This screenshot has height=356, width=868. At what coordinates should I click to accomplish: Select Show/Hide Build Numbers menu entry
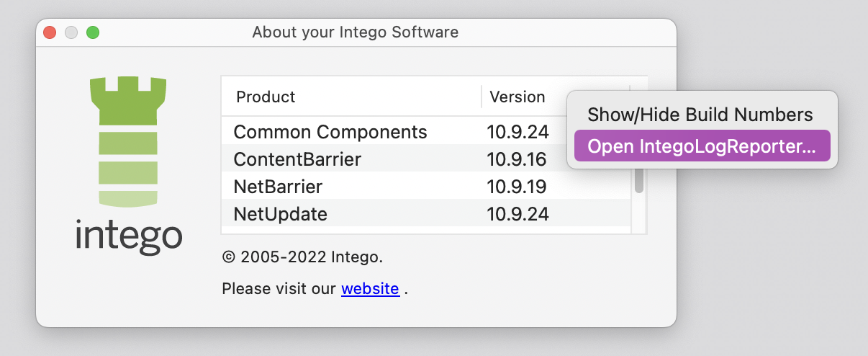click(x=702, y=114)
